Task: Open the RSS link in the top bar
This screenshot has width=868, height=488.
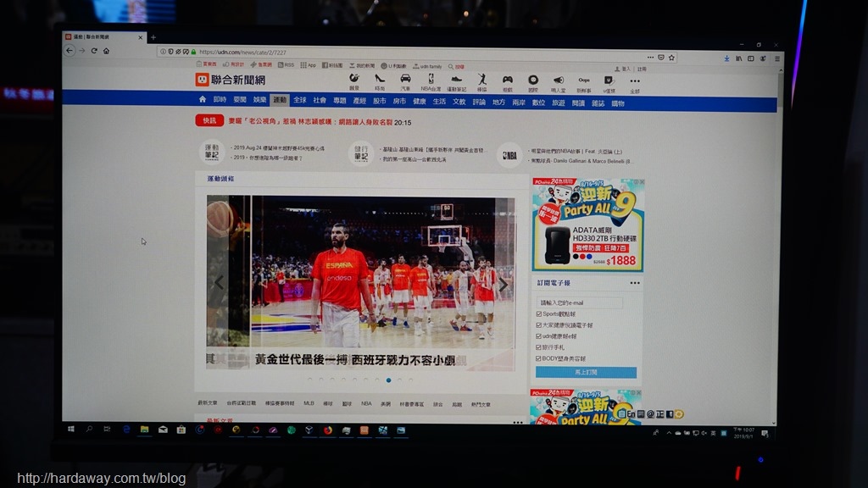Action: tap(287, 64)
